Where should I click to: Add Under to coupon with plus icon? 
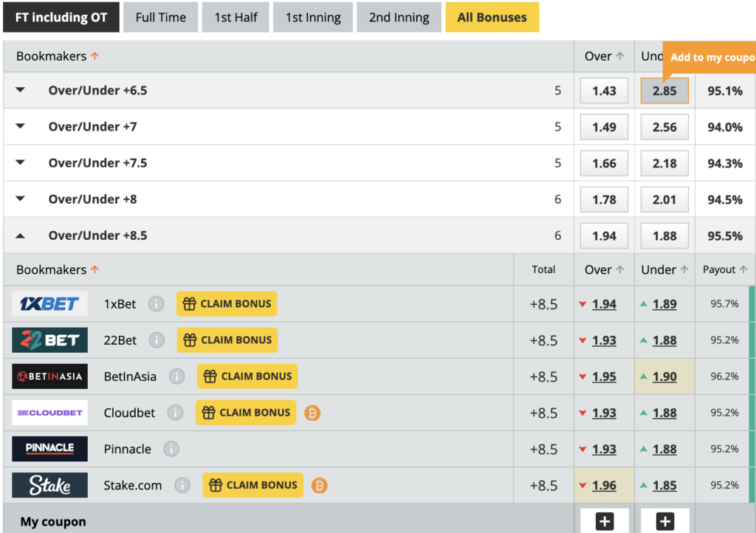[665, 521]
